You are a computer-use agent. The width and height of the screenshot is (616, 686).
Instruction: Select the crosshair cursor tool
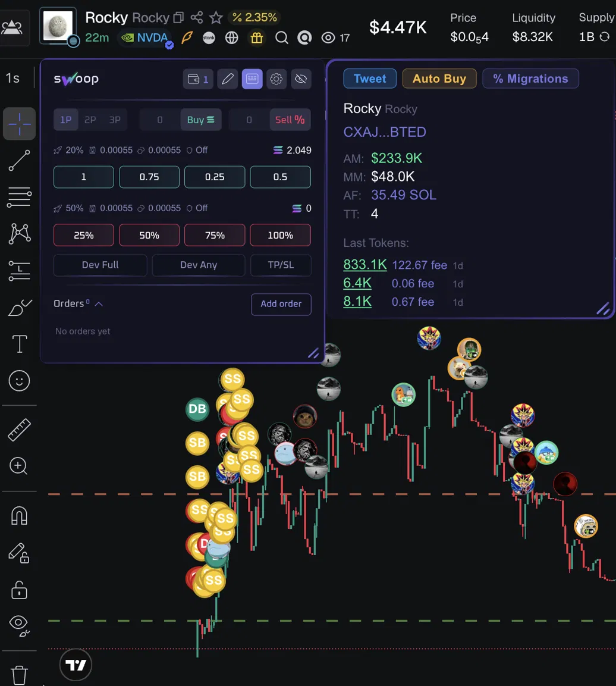click(19, 124)
